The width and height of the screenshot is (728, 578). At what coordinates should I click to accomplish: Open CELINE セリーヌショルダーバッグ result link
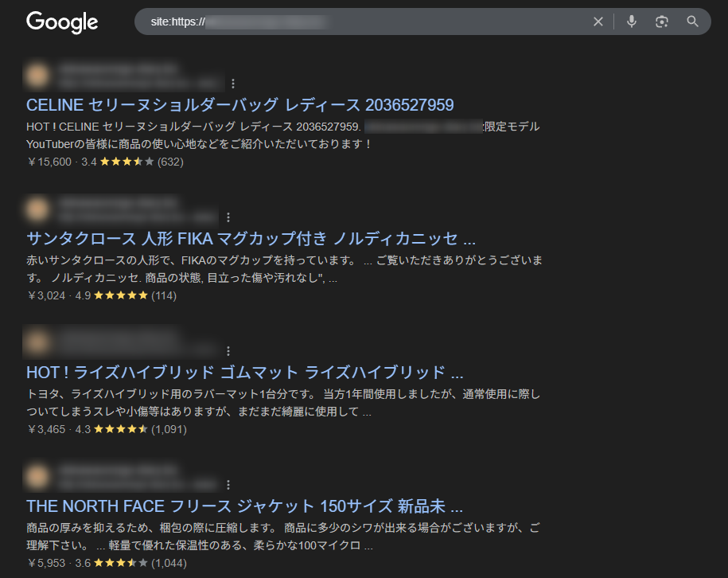[239, 105]
